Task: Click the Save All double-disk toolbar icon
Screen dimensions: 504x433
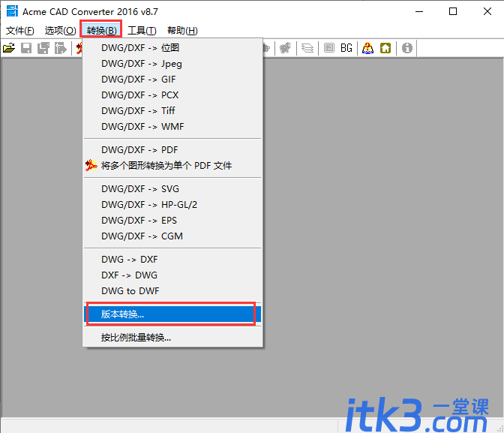Action: (43, 48)
